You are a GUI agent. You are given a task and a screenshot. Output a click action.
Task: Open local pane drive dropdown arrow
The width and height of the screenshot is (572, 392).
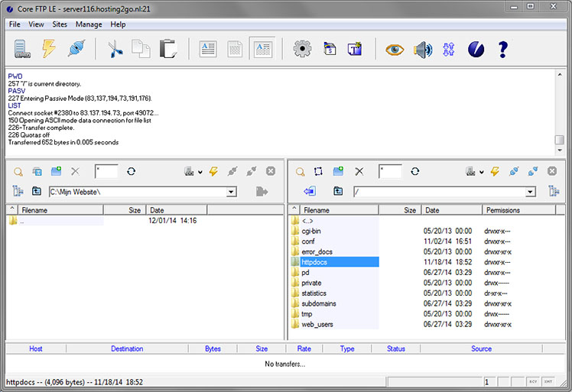click(x=200, y=172)
